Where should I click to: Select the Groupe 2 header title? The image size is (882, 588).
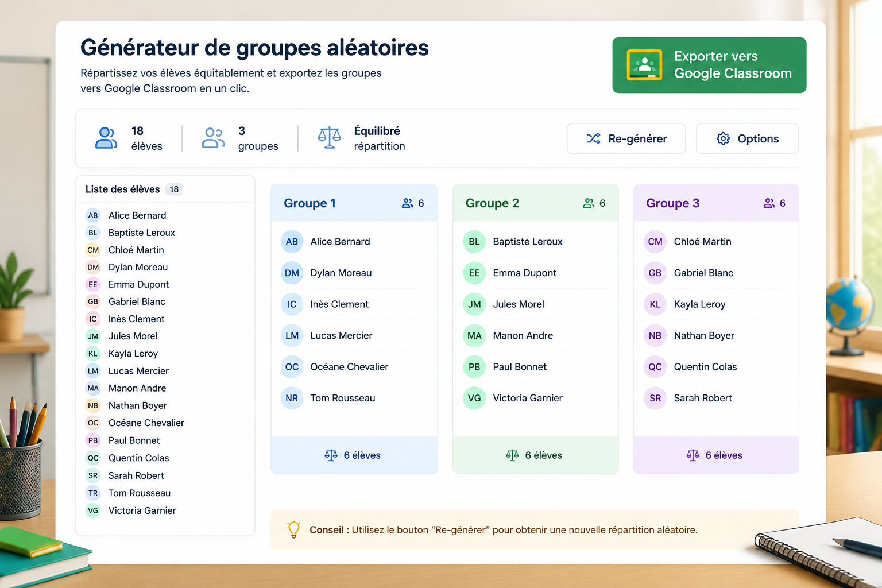(x=492, y=203)
